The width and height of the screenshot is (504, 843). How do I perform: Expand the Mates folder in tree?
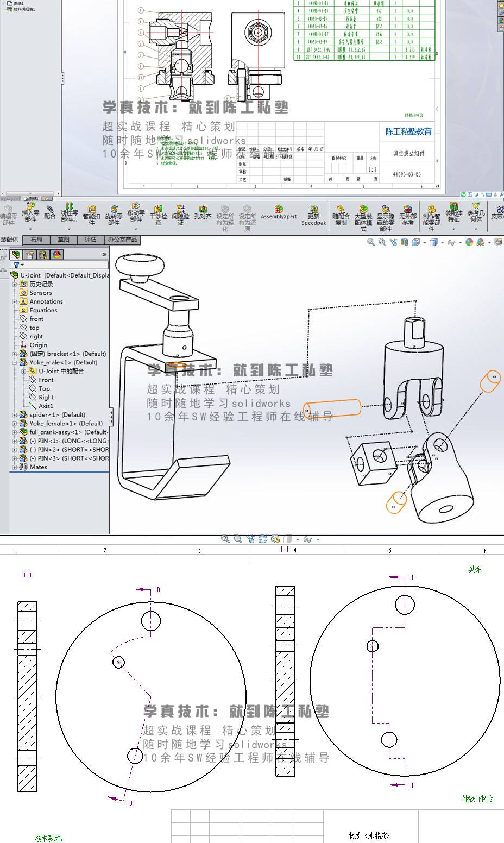tap(15, 467)
